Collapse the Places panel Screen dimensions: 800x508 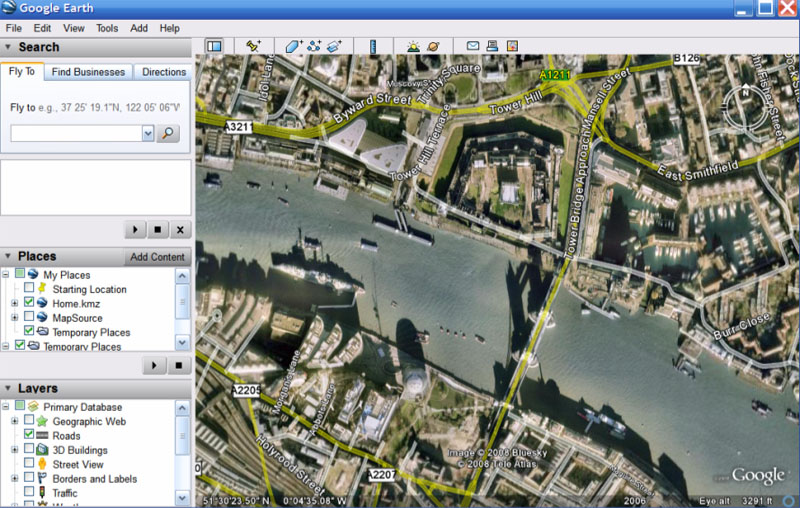pos(8,256)
